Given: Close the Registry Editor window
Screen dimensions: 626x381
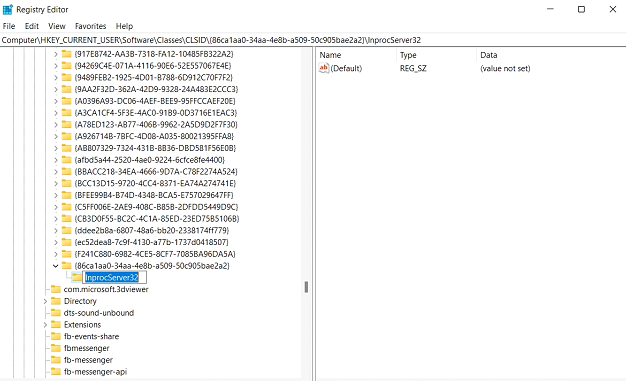Looking at the screenshot, I should click(x=613, y=9).
